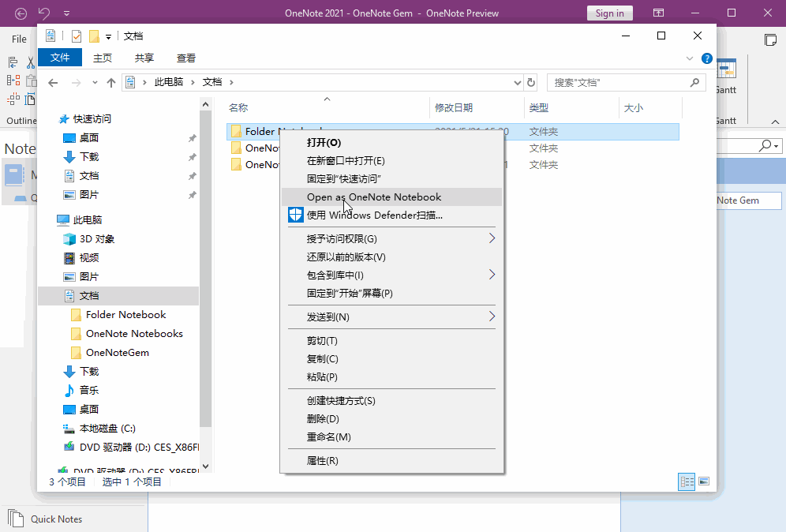Click the OneNote back arrow in title bar
786x532 pixels.
click(21, 13)
